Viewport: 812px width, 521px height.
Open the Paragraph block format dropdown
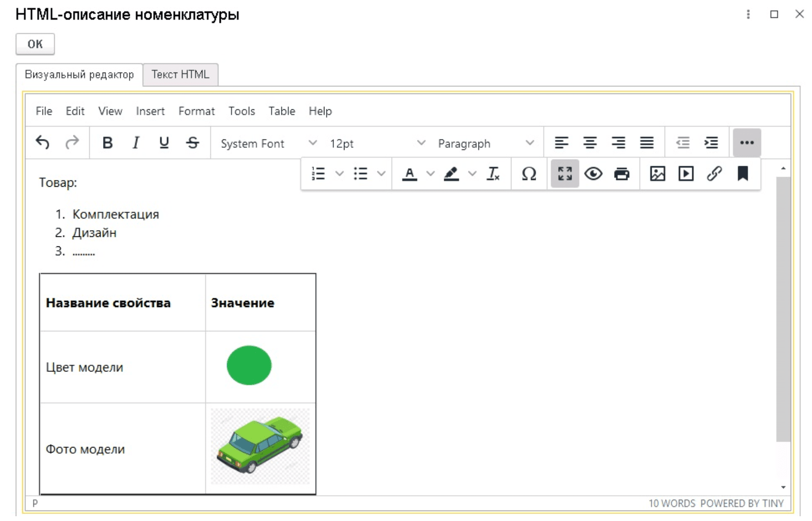[485, 143]
